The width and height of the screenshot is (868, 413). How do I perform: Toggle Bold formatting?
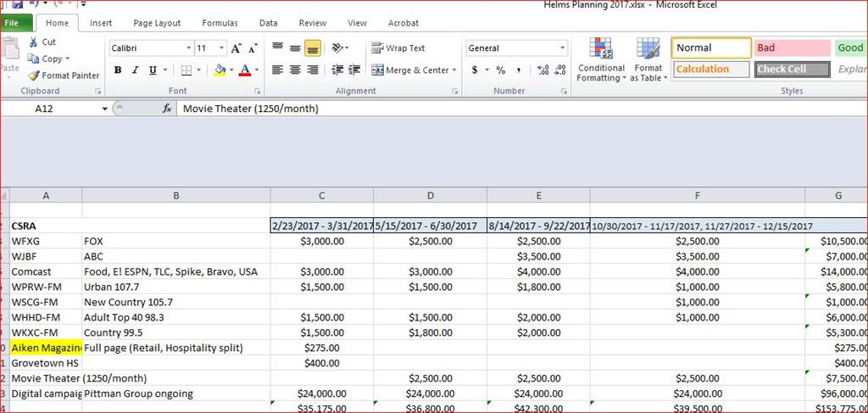[117, 70]
